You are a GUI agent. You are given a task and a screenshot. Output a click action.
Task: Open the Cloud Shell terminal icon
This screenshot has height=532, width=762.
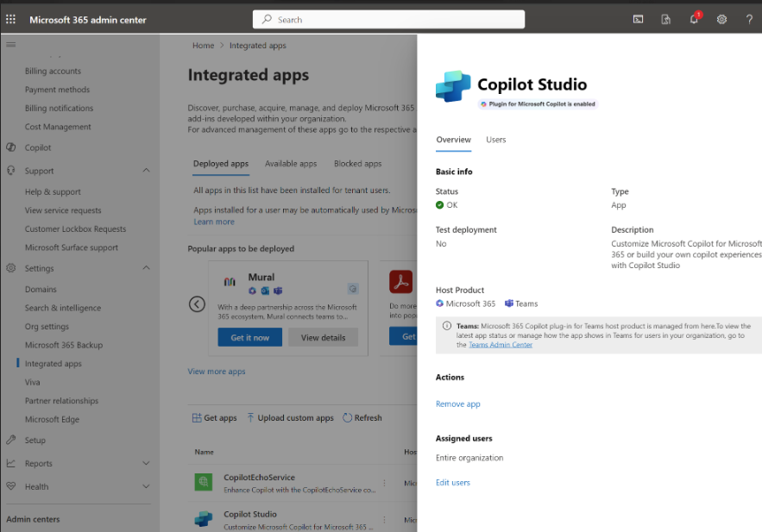[x=638, y=20]
